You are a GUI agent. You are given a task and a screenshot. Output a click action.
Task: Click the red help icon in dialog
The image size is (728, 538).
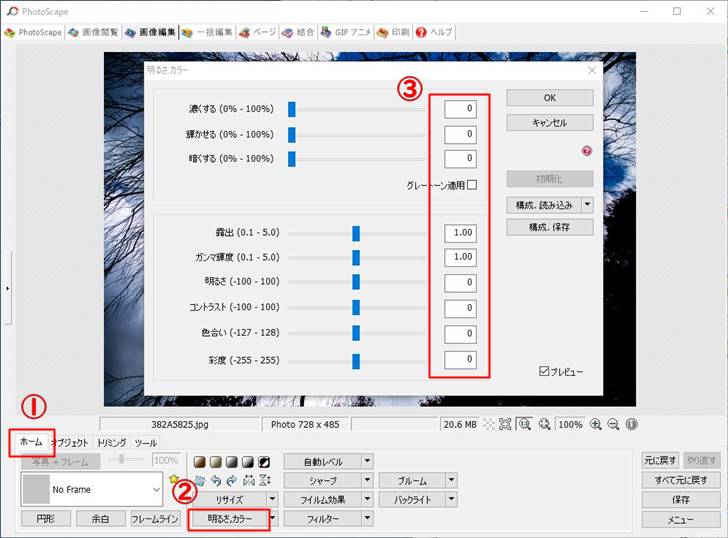click(x=587, y=151)
